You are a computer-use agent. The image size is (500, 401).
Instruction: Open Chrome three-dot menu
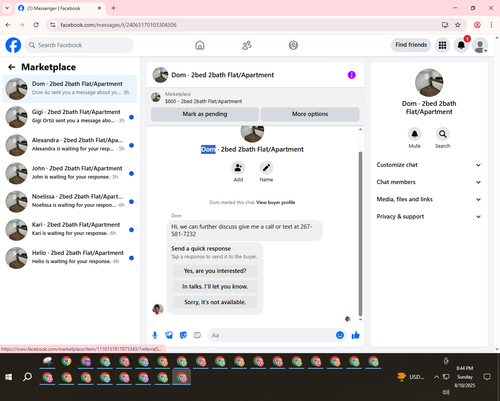click(491, 25)
